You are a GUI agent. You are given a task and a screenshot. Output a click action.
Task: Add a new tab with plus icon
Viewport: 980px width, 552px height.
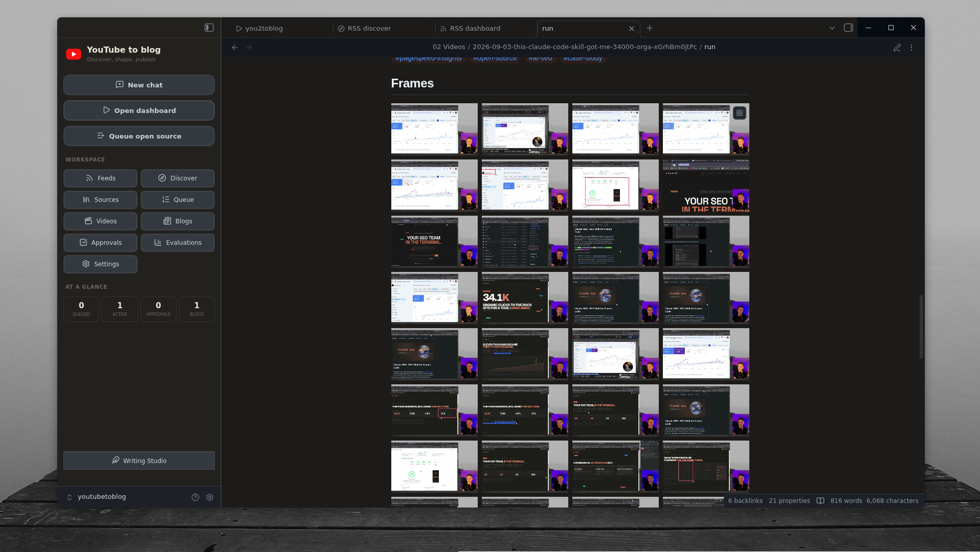[x=650, y=28]
